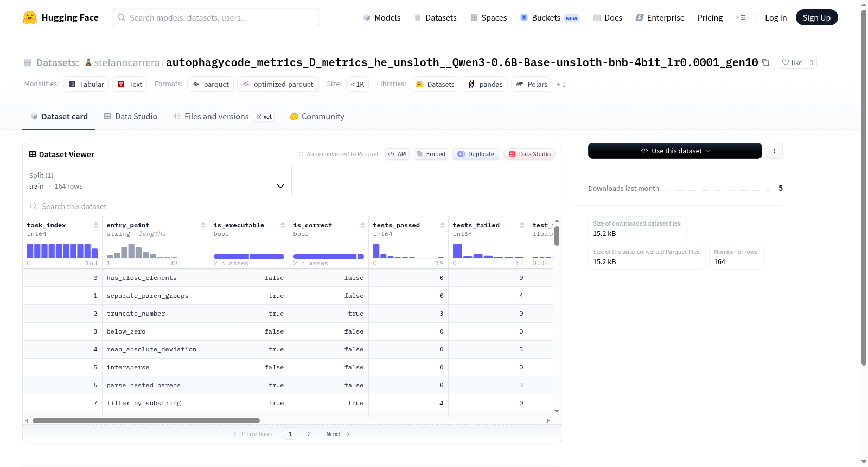This screenshot has width=868, height=467.
Task: Click the Hugging Face logo
Action: 30,17
